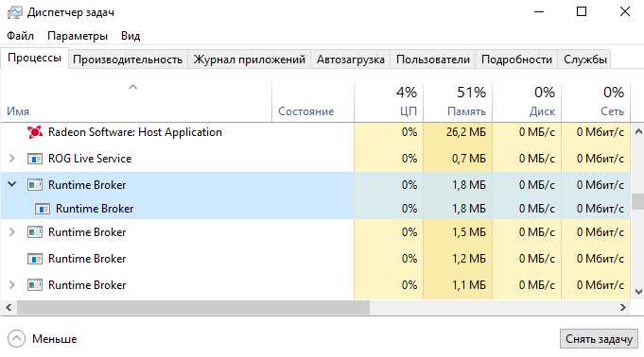Click the 1,5 МБ memory value
The height and width of the screenshot is (357, 644).
(x=469, y=232)
